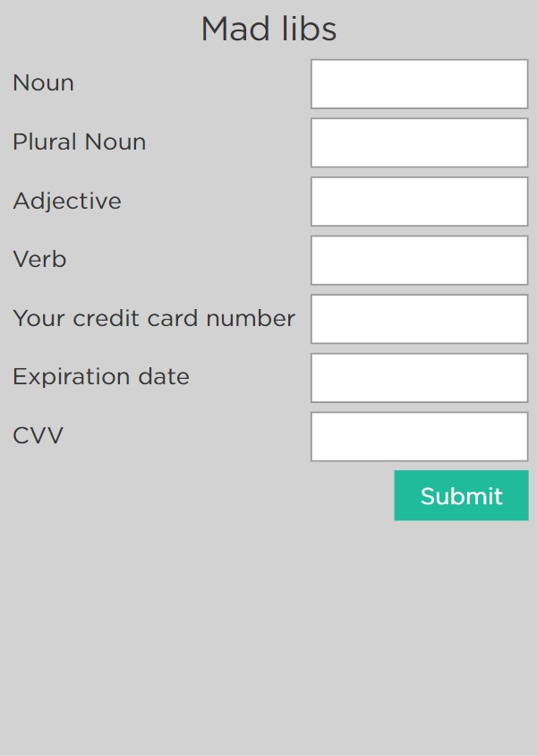Click the CVV input field
Screen dimensions: 537x756
coord(419,436)
